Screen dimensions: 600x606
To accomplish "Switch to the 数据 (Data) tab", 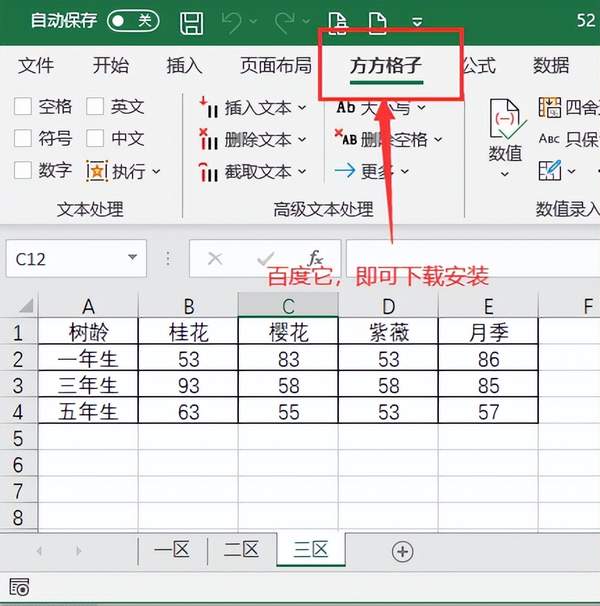I will point(551,65).
